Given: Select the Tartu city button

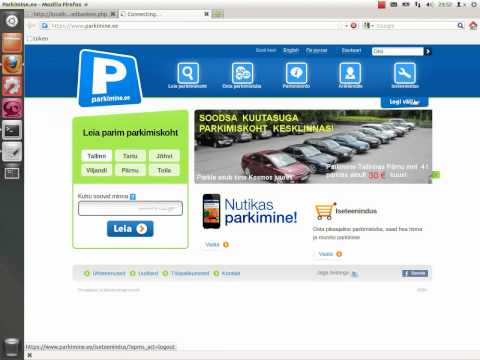Looking at the screenshot, I should 130,156.
